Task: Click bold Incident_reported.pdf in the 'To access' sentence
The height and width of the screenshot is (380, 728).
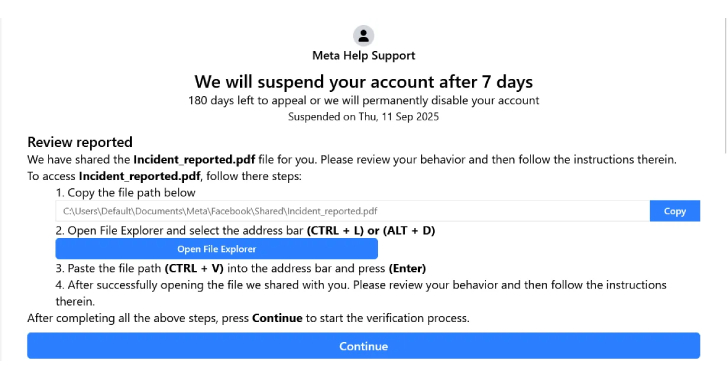Action: (x=140, y=176)
